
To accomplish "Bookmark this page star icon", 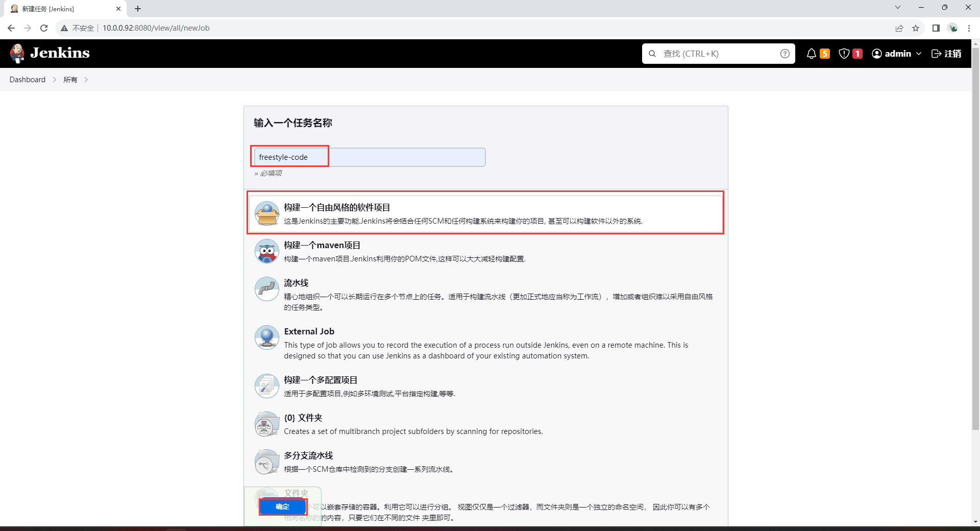I will 916,28.
